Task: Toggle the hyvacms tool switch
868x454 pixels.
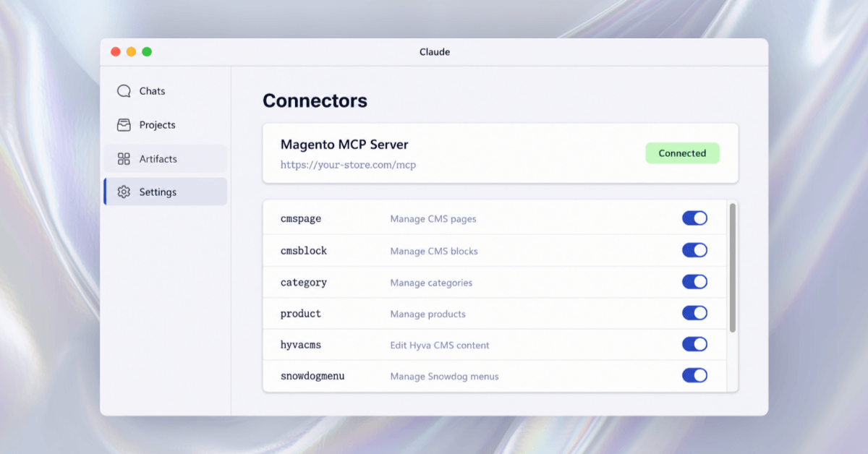Action: coord(694,344)
